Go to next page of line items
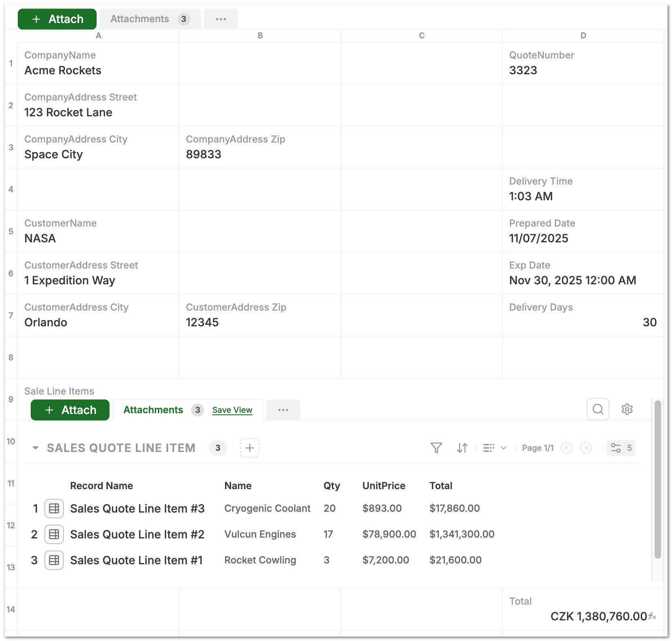This screenshot has width=672, height=641. pos(586,448)
